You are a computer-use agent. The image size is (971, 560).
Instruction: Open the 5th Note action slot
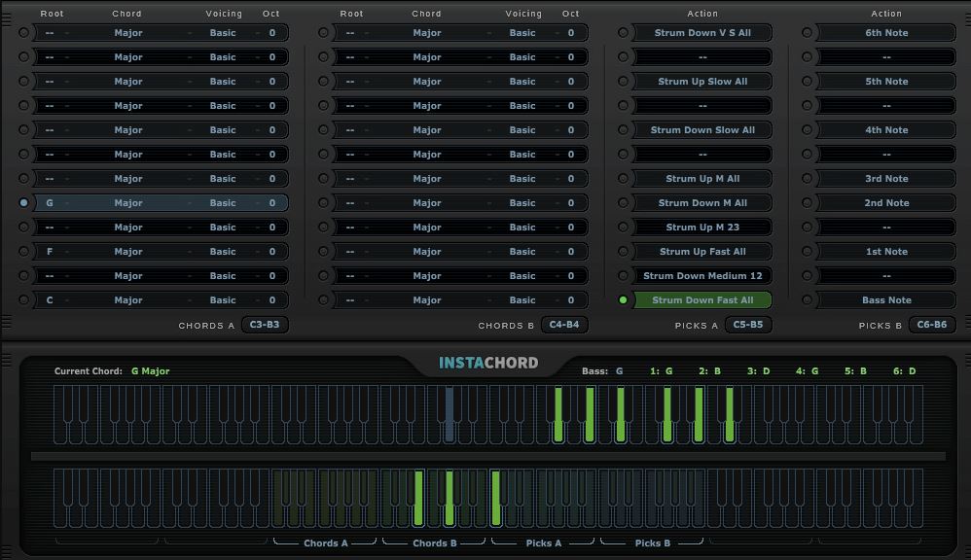(886, 81)
